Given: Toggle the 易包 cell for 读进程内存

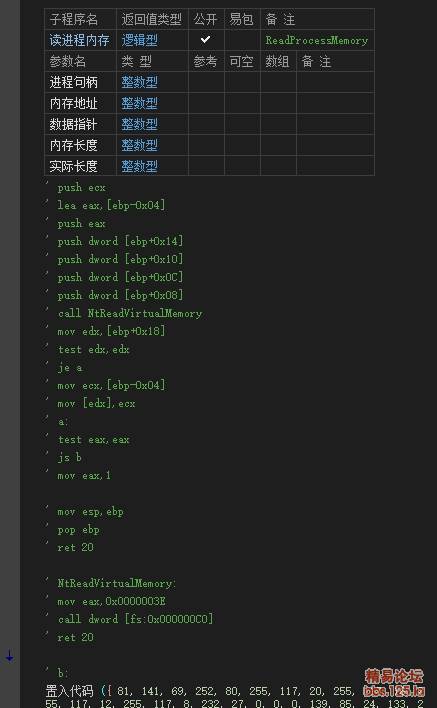Looking at the screenshot, I should coord(242,40).
